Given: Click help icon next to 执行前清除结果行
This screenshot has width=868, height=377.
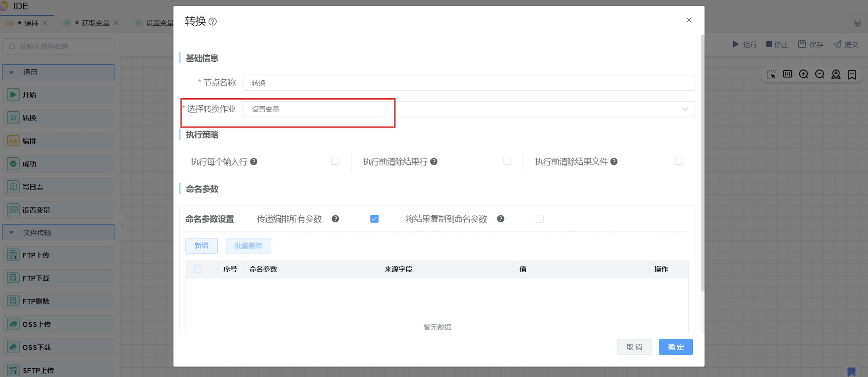Looking at the screenshot, I should coord(434,162).
